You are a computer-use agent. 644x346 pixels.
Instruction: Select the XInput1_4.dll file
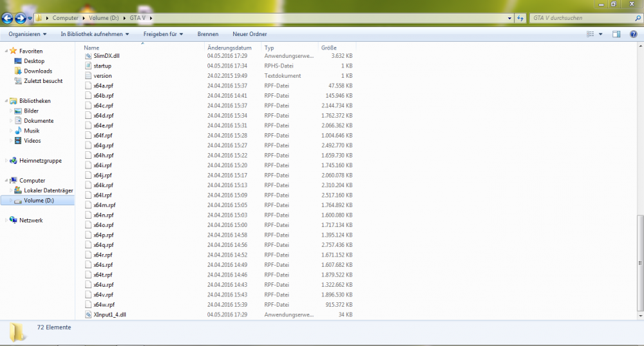click(109, 315)
